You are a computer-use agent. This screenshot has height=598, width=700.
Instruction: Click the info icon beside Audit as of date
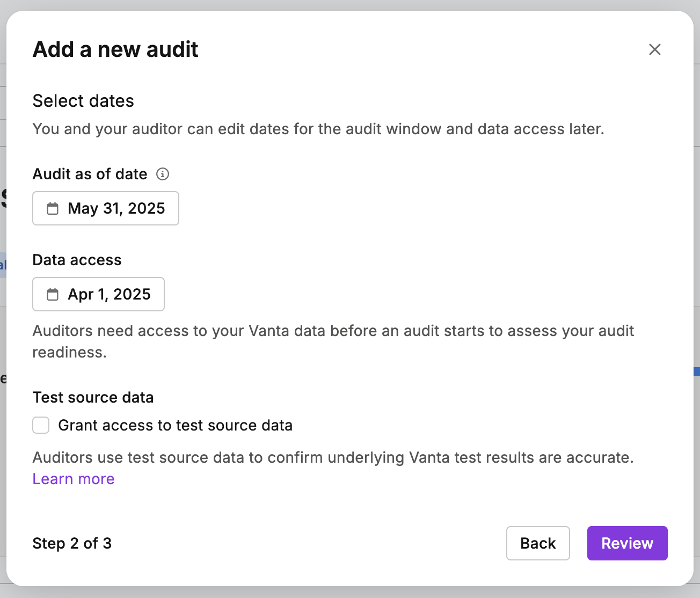[162, 174]
